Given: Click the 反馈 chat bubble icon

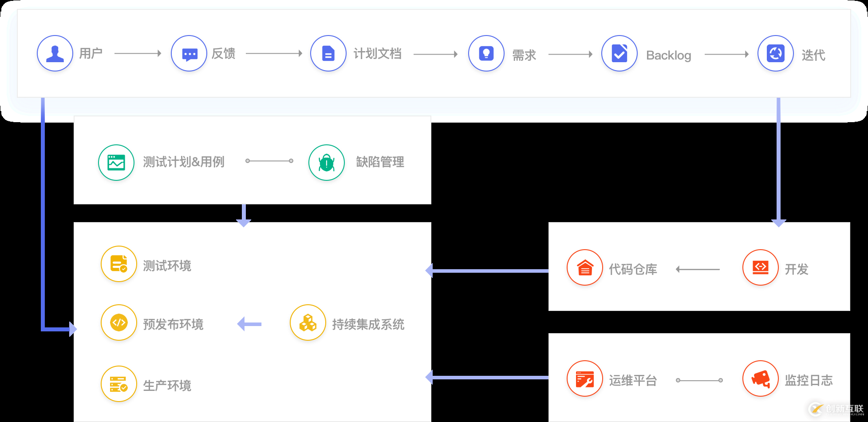Looking at the screenshot, I should 189,53.
